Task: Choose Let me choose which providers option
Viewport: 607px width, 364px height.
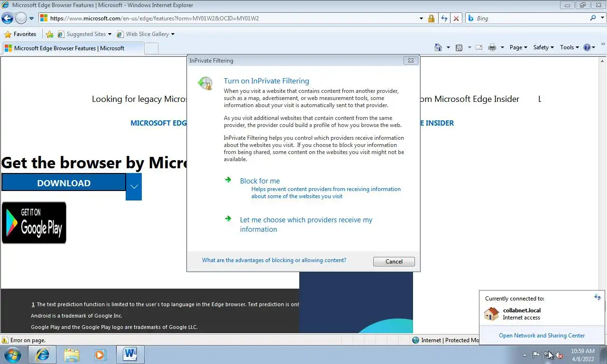Action: [x=306, y=224]
